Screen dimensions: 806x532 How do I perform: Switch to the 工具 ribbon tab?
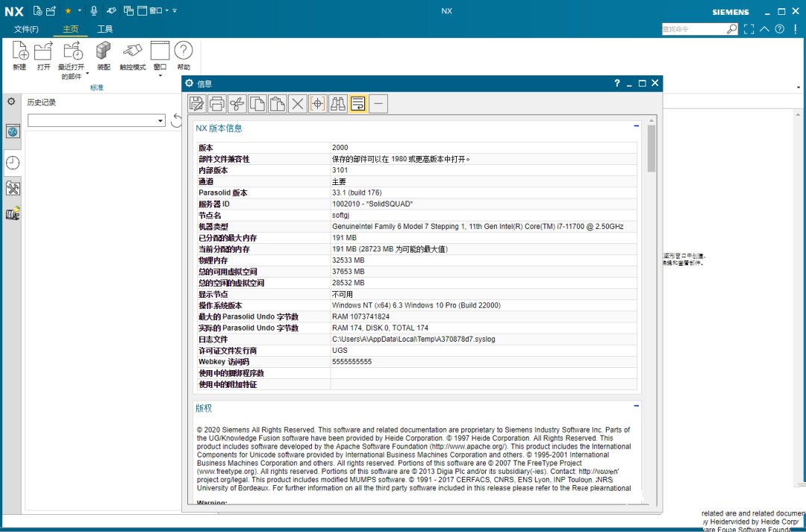[x=105, y=29]
